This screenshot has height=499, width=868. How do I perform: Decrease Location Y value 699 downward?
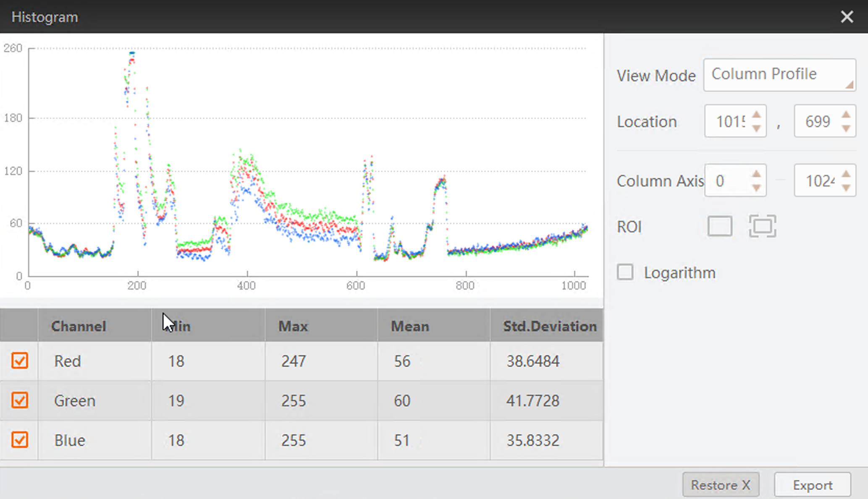[846, 128]
